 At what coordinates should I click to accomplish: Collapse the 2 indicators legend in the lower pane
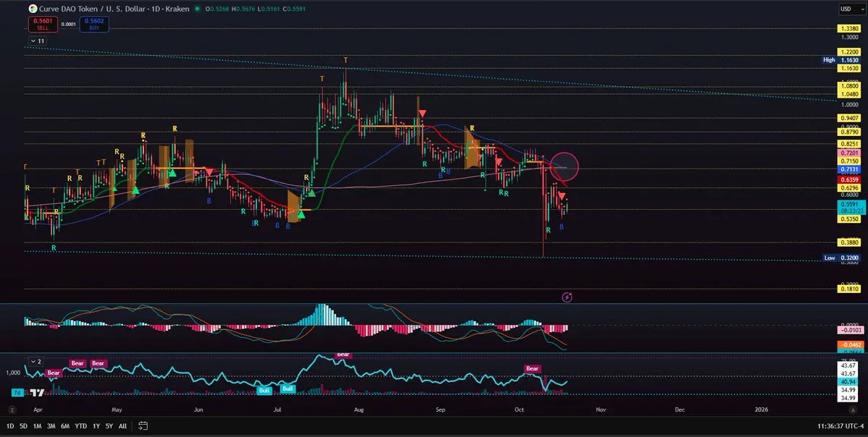(35, 362)
